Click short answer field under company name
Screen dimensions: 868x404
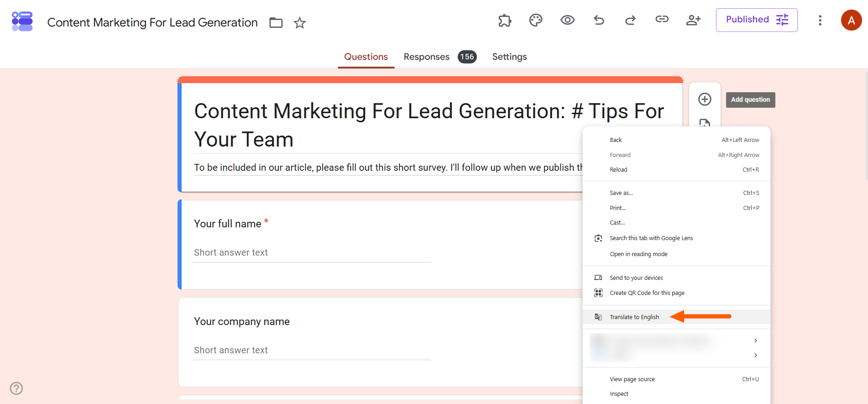click(x=312, y=351)
